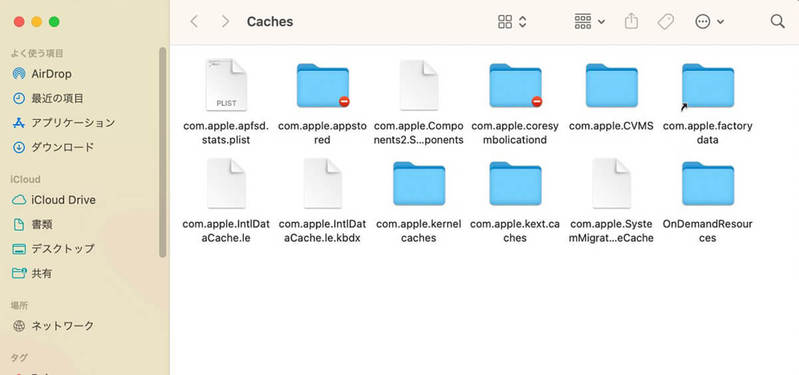Click the 書類 document icon
799x375 pixels.
click(19, 224)
